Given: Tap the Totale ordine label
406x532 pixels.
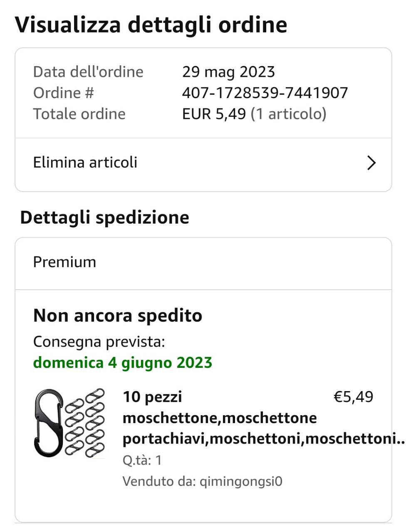Looking at the screenshot, I should click(79, 114).
